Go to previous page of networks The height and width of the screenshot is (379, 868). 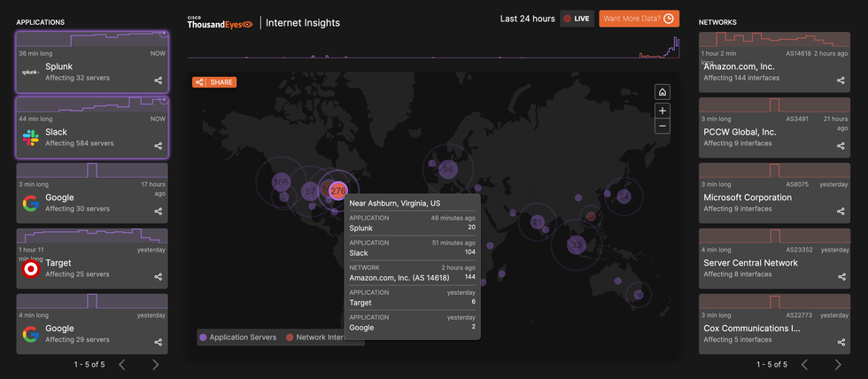(804, 364)
